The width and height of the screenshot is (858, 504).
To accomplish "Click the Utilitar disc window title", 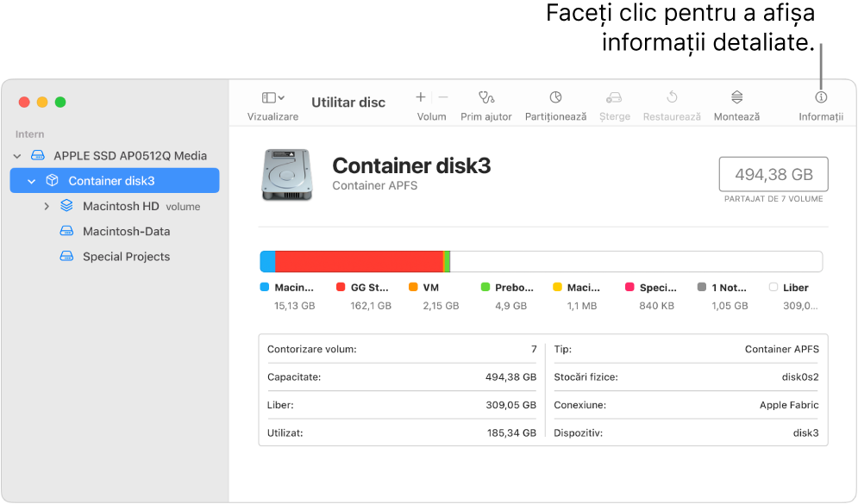I will click(x=348, y=103).
